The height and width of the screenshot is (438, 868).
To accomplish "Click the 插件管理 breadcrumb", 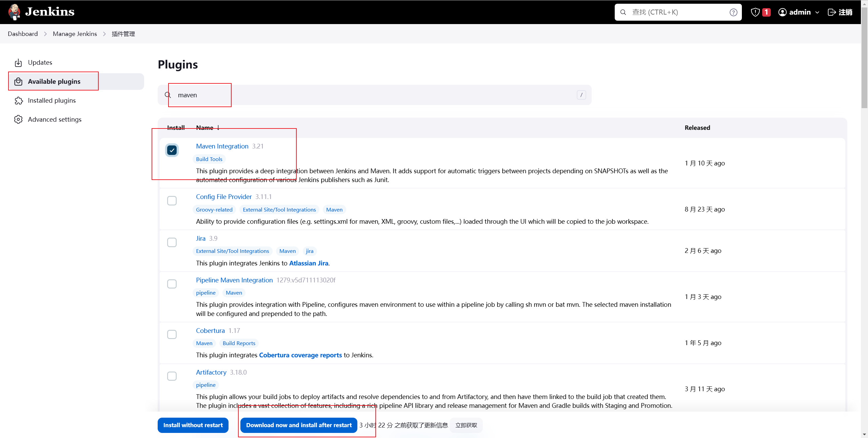I will click(x=123, y=34).
